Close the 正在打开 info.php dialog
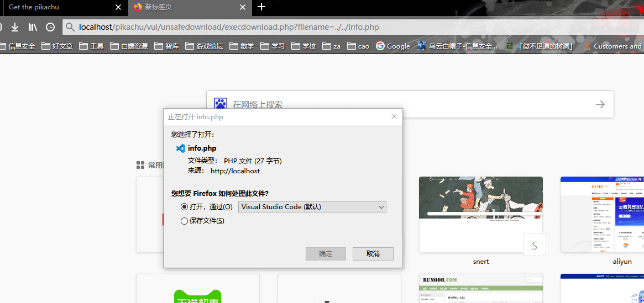The image size is (644, 303). tap(394, 116)
